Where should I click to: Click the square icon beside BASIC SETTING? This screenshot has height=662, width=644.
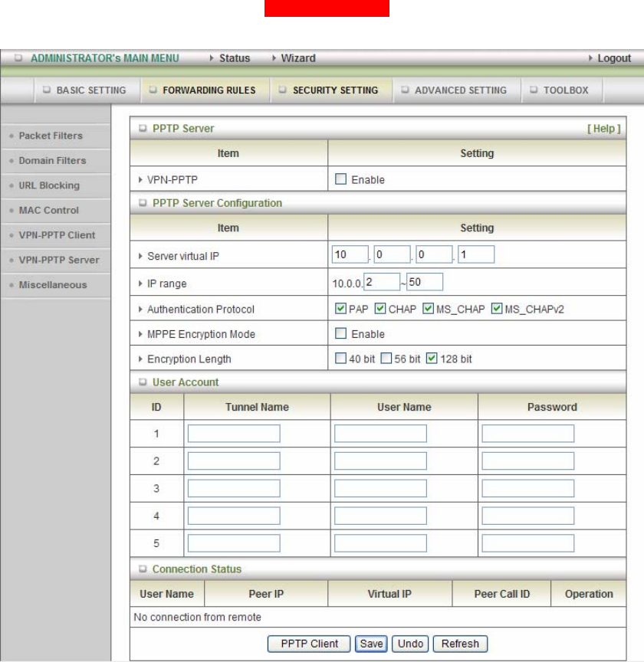pyautogui.click(x=47, y=90)
